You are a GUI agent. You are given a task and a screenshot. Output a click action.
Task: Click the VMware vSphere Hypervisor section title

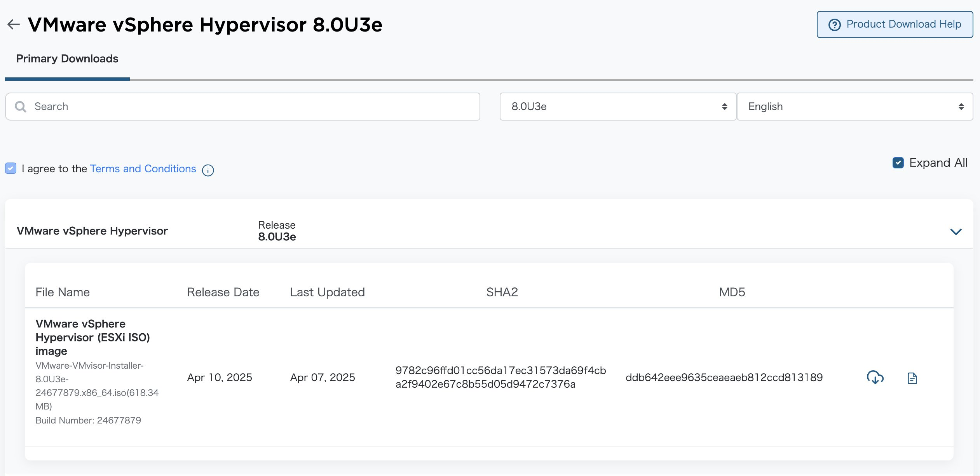(92, 231)
